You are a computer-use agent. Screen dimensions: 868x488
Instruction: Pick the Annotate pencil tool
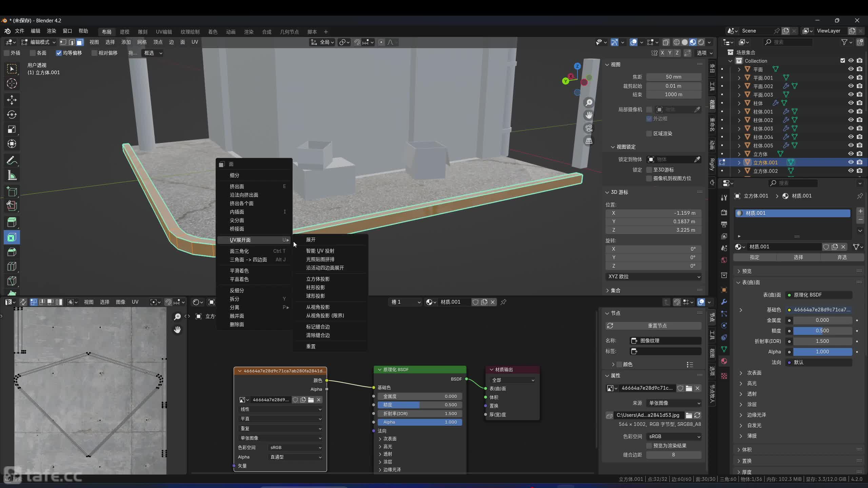click(x=12, y=160)
